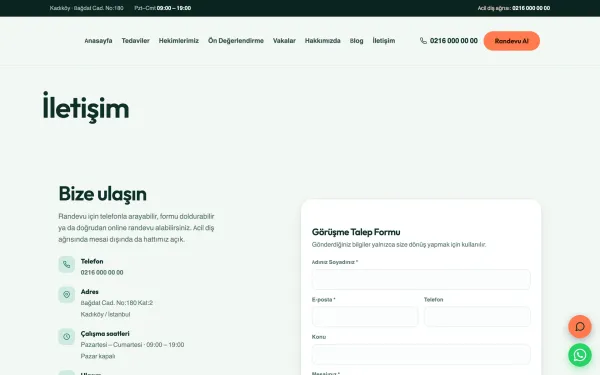Screen dimensions: 600x375
Task: Click the Pzt–Cmt 09:00 – 19:00 hours text
Action: tap(163, 8)
